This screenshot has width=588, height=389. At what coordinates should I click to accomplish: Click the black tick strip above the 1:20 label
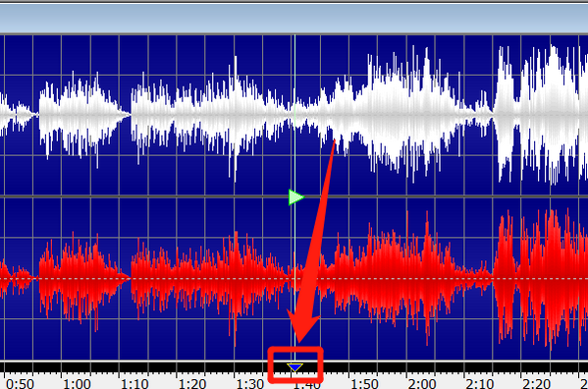coord(192,367)
